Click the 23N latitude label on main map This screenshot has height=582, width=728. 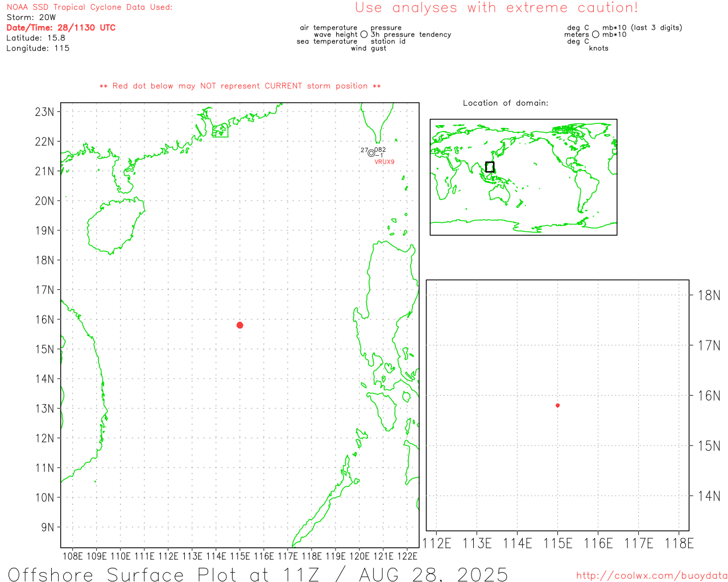point(45,111)
